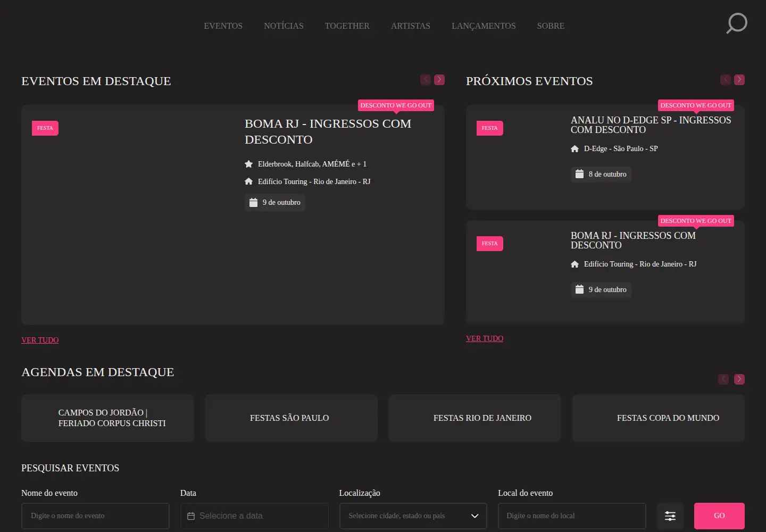Next arrow in Próximos Eventos carousel

click(739, 80)
